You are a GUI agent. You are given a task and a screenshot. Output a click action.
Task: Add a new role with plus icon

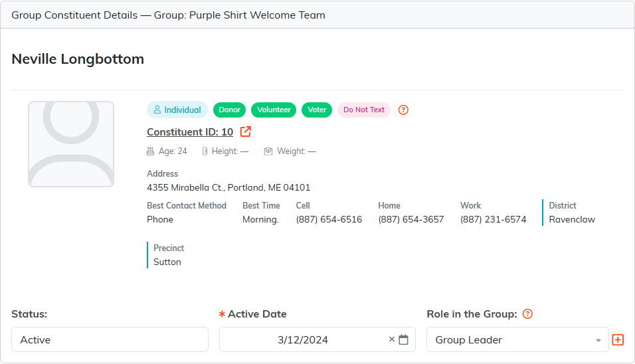pyautogui.click(x=618, y=339)
